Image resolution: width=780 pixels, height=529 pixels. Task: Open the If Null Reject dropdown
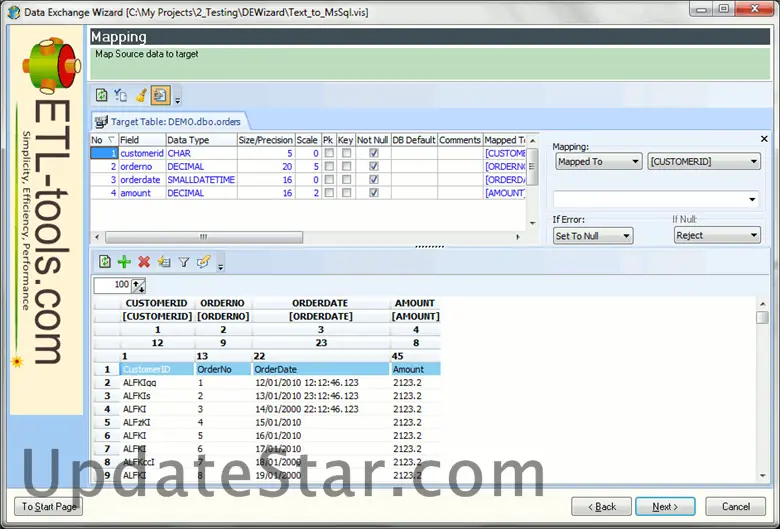click(x=717, y=235)
